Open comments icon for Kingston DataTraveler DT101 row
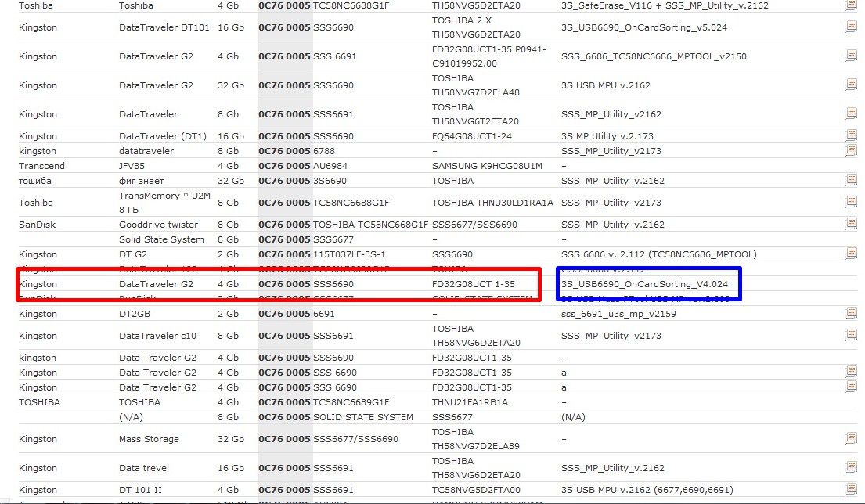 (x=851, y=27)
